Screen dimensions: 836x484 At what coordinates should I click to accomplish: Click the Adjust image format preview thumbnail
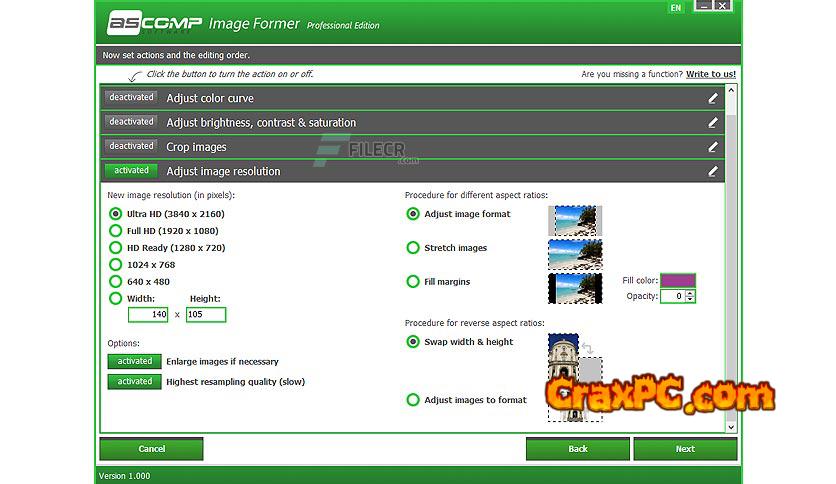click(x=575, y=221)
